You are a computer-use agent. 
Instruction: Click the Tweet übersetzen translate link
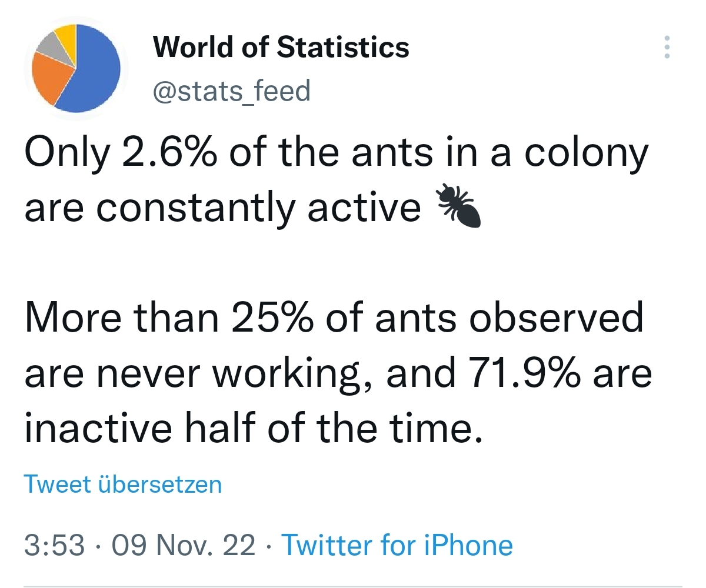point(122,485)
